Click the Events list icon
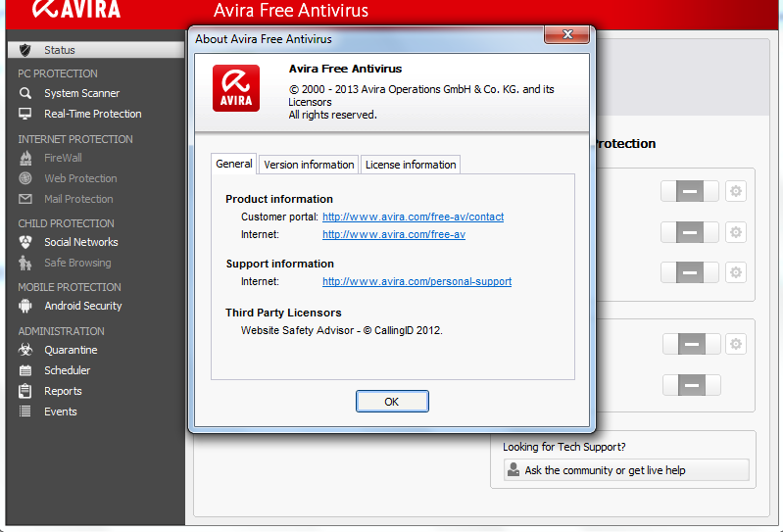 (x=24, y=411)
